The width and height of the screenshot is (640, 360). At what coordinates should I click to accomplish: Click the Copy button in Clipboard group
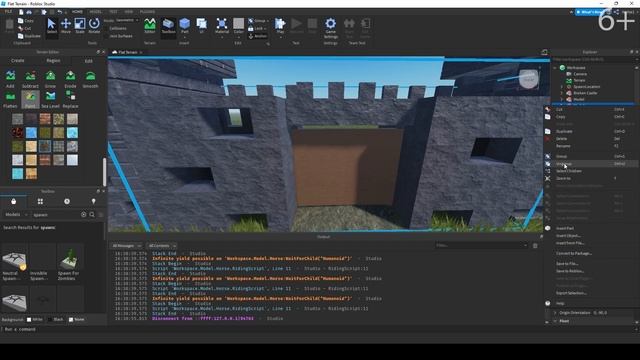26,20
